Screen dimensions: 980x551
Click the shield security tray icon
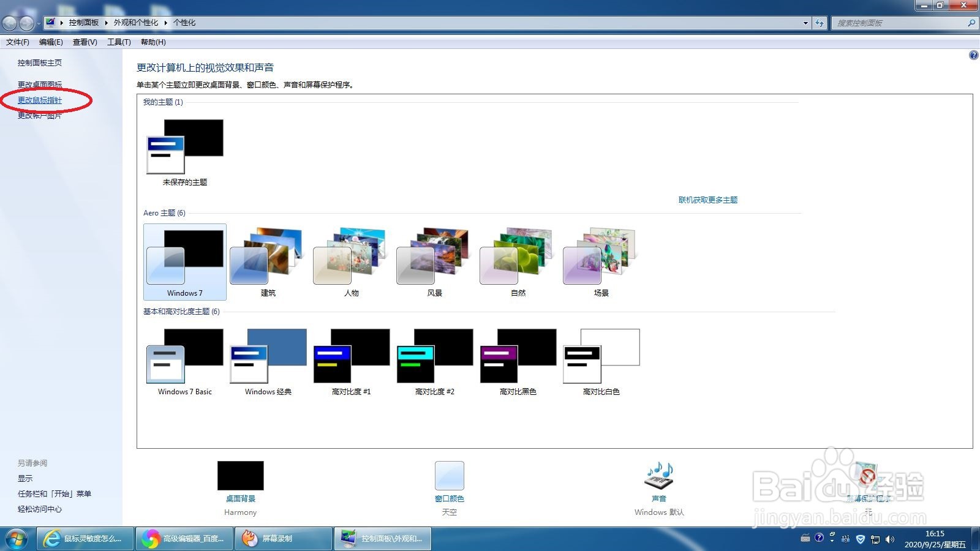[861, 539]
